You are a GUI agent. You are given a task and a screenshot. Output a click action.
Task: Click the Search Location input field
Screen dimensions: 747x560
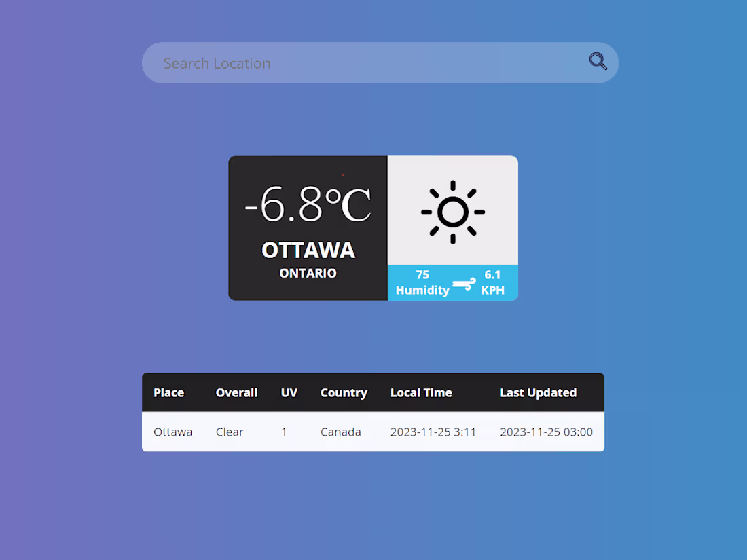340,62
